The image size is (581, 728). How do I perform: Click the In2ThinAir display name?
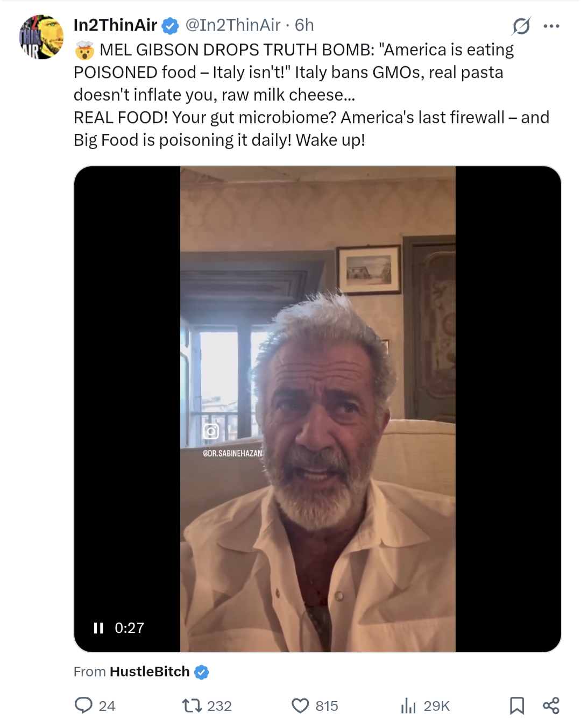[x=115, y=25]
